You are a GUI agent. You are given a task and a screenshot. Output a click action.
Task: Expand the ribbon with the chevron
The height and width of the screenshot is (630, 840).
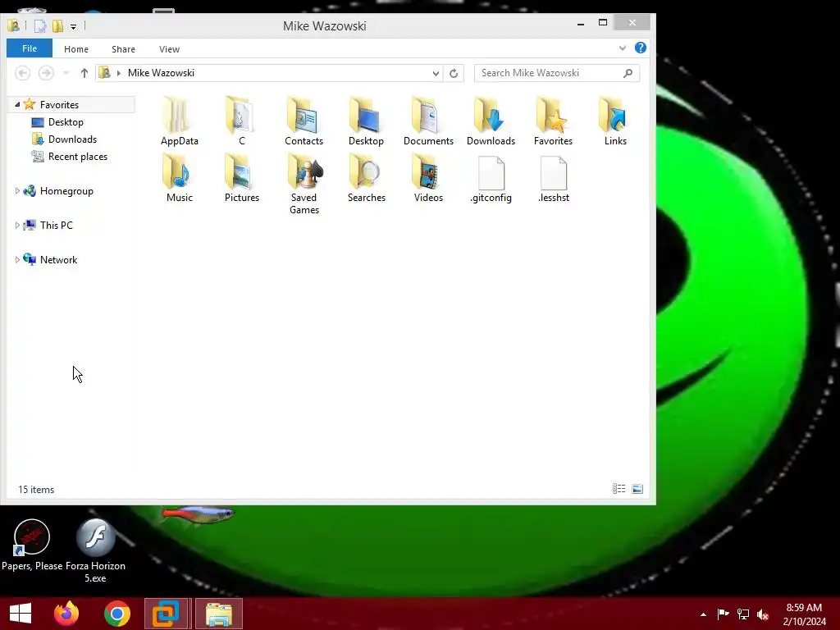tap(622, 48)
